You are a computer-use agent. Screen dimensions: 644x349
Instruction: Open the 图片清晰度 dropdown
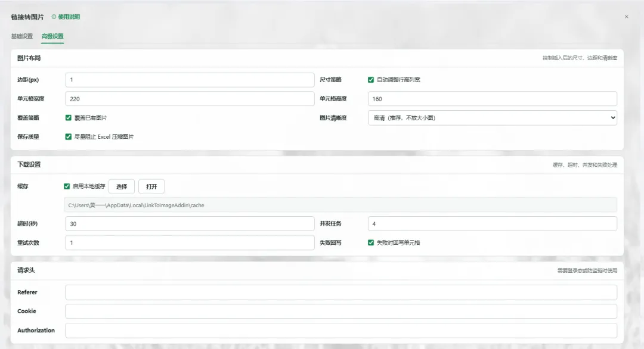click(493, 118)
